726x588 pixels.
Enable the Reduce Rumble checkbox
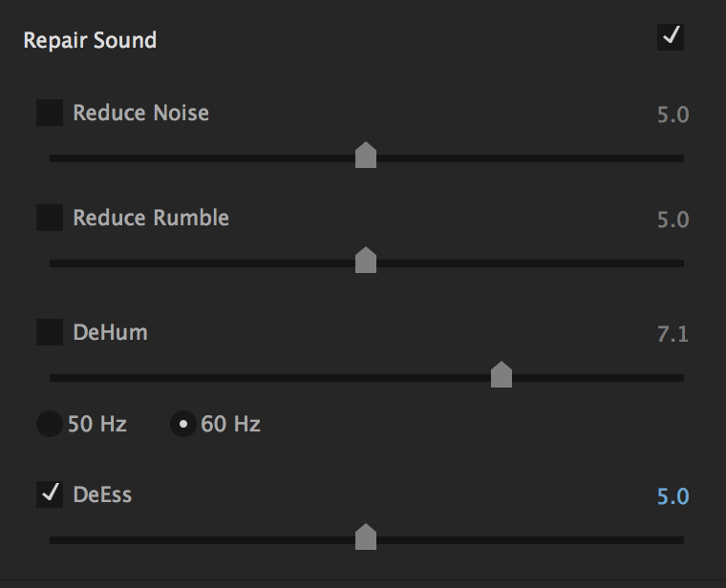50,218
